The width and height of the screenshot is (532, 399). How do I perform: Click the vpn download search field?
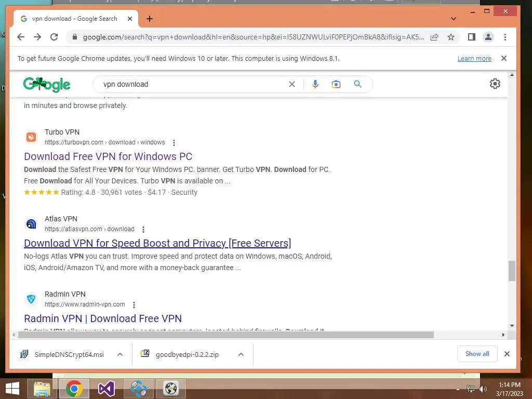[193, 84]
